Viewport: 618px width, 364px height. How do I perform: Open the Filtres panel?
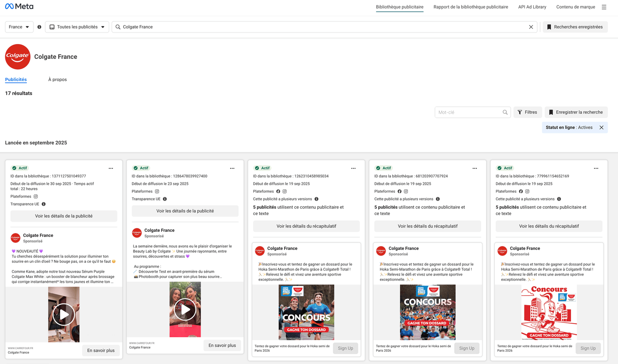(x=527, y=112)
